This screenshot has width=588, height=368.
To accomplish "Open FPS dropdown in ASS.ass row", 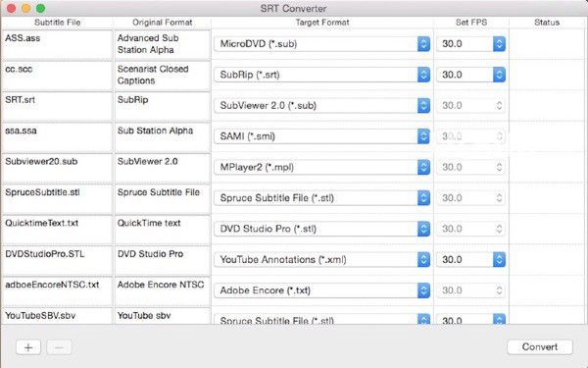I will 471,44.
